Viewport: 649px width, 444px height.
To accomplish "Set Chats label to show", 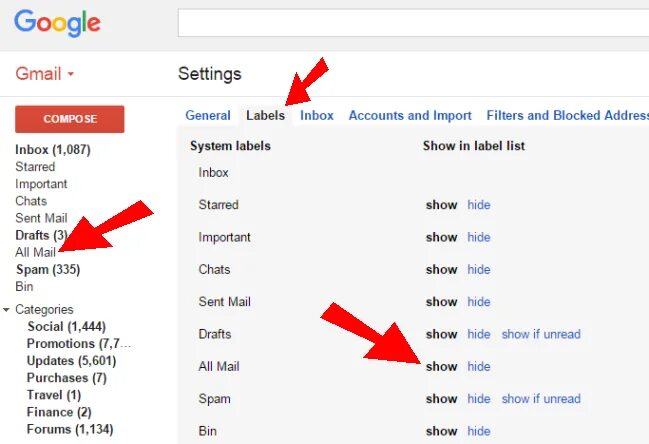I will pyautogui.click(x=441, y=269).
